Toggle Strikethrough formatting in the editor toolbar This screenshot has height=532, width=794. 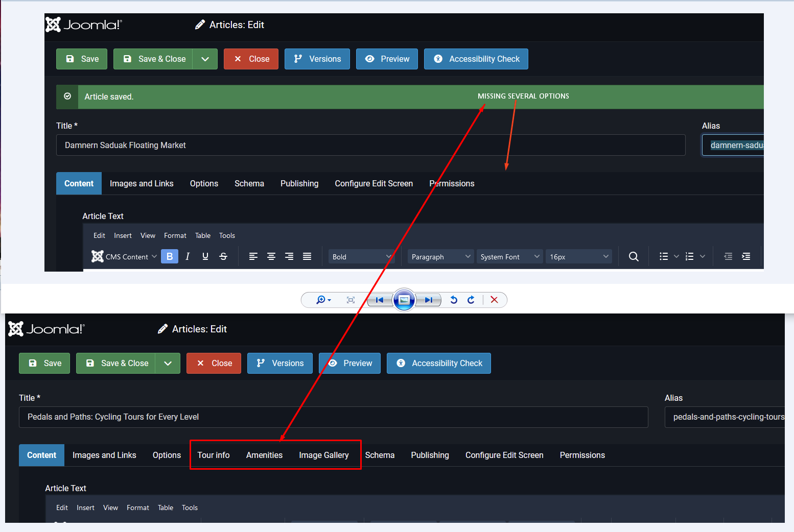223,256
